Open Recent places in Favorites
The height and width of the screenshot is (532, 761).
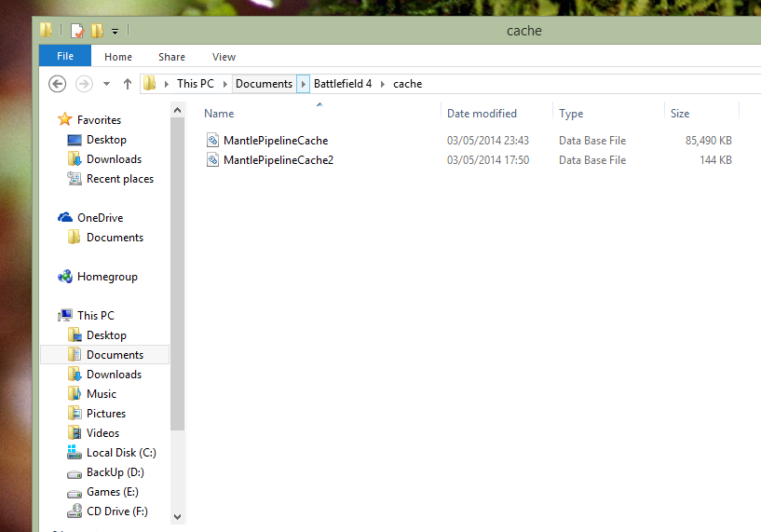[x=120, y=179]
